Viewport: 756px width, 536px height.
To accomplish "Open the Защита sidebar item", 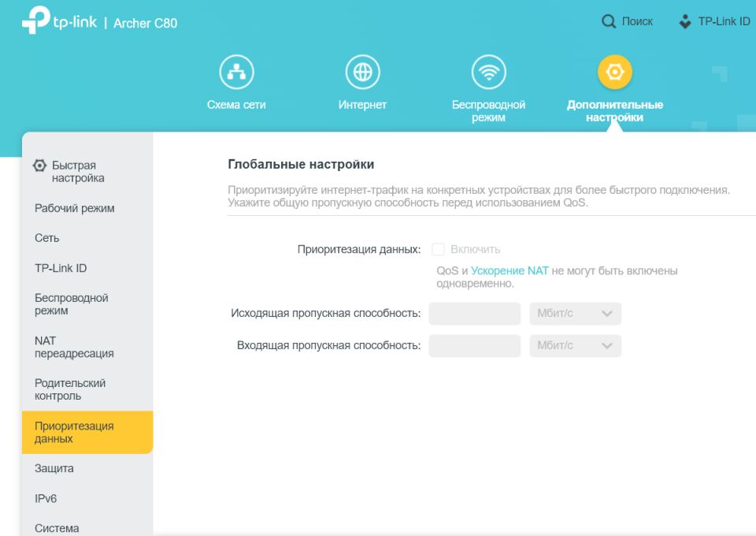I will 54,468.
